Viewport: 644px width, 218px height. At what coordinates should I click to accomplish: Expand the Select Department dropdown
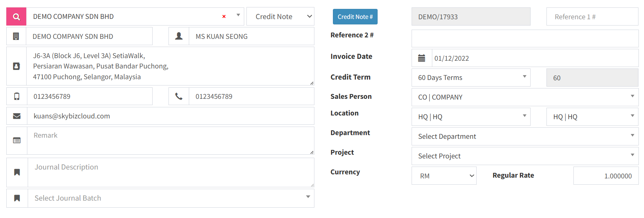525,137
